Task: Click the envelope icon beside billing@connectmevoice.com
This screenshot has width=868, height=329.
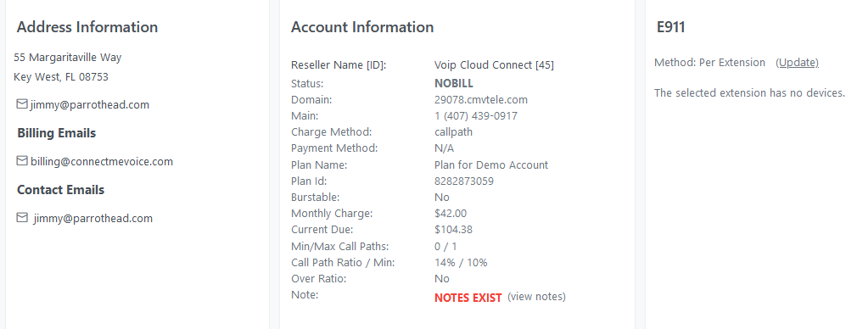Action: tap(22, 161)
